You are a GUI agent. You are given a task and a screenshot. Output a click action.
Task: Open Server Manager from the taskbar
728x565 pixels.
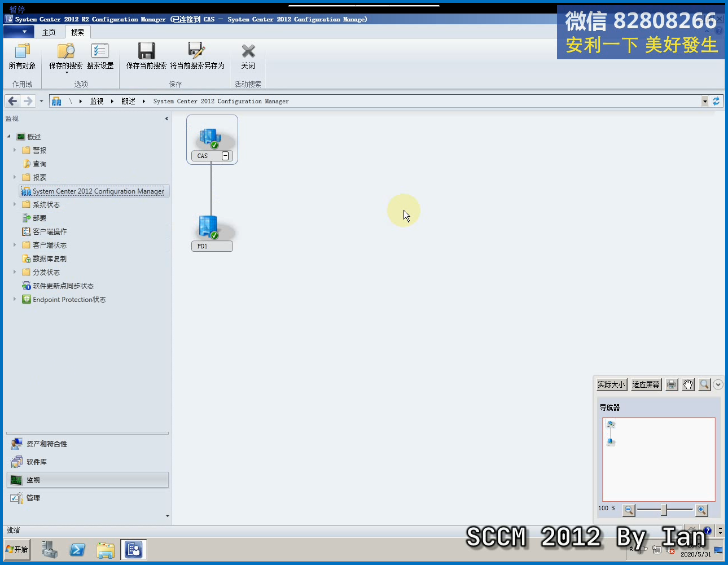[x=50, y=549]
